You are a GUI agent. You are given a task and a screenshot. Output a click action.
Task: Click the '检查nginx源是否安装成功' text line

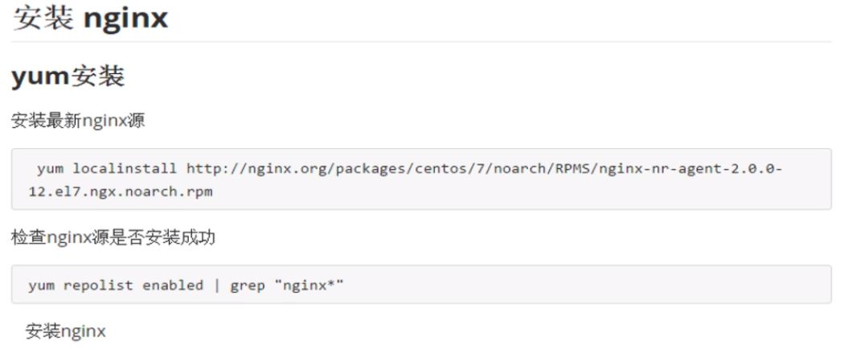tap(113, 238)
